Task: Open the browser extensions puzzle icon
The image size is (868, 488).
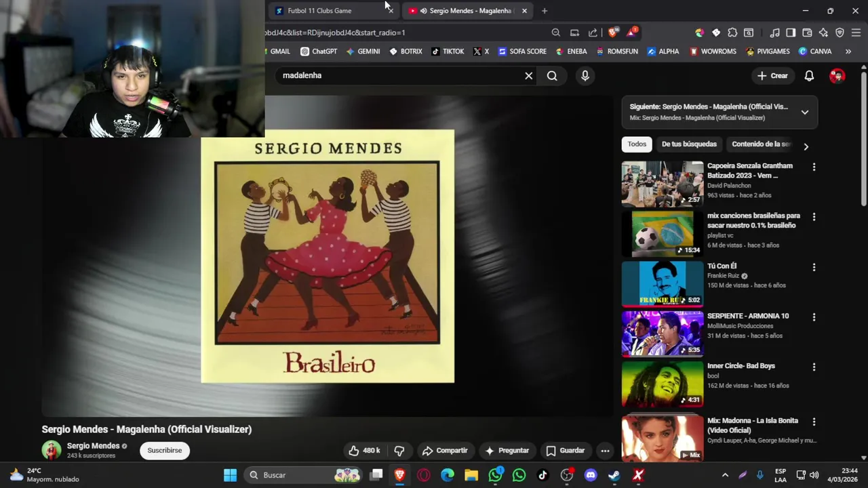Action: click(732, 33)
